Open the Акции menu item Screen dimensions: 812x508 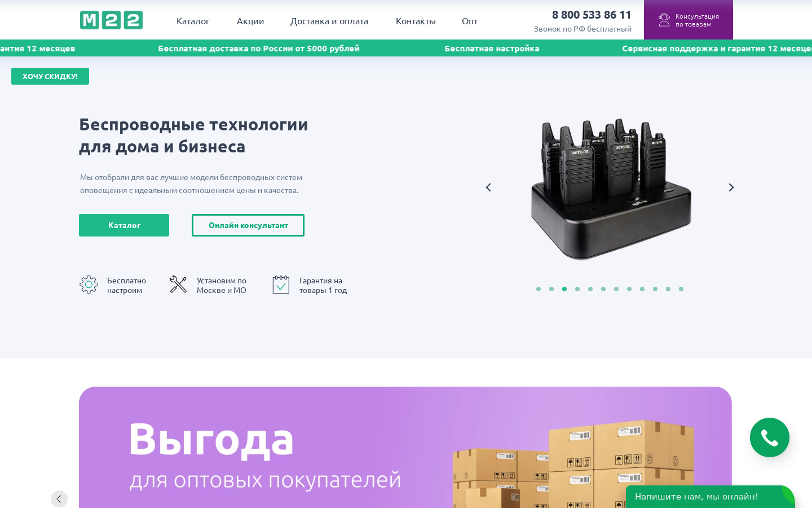point(250,21)
